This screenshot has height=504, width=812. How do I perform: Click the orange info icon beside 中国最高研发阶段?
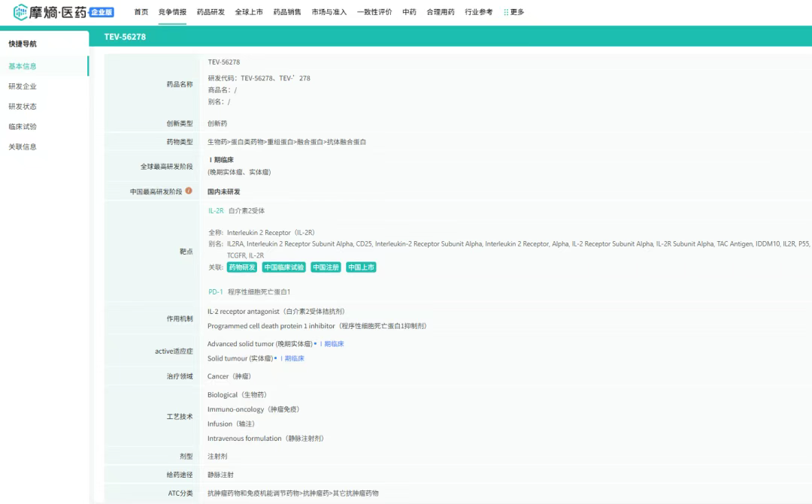189,191
